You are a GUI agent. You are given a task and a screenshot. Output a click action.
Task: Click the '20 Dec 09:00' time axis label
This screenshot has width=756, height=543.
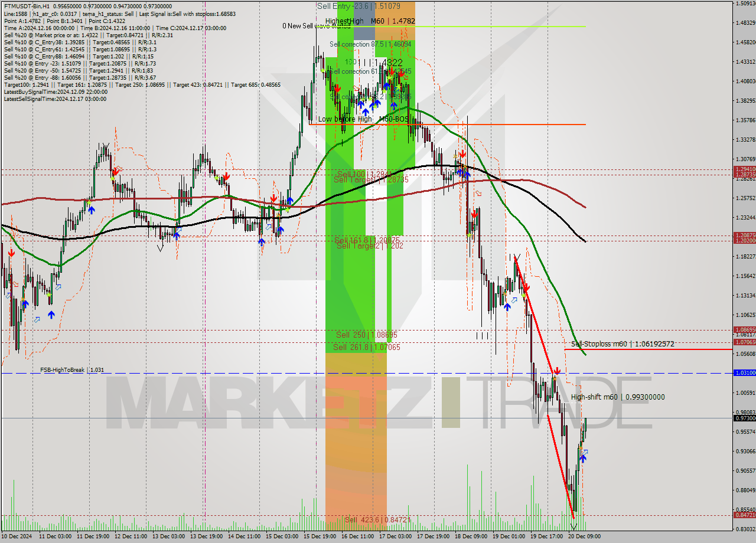(x=584, y=537)
